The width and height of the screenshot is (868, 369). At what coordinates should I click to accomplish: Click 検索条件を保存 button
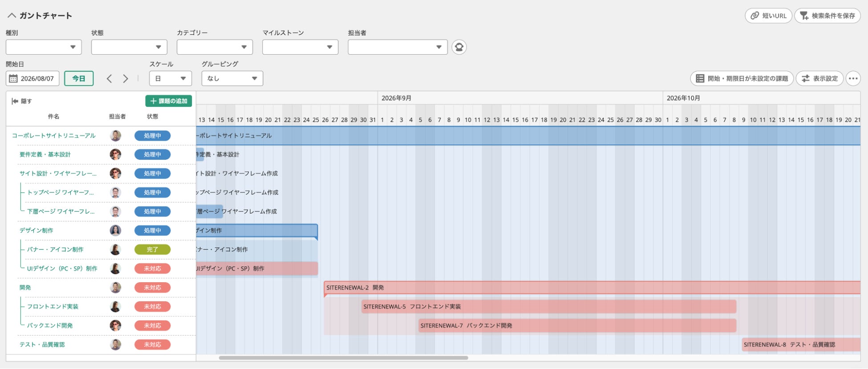(x=827, y=16)
